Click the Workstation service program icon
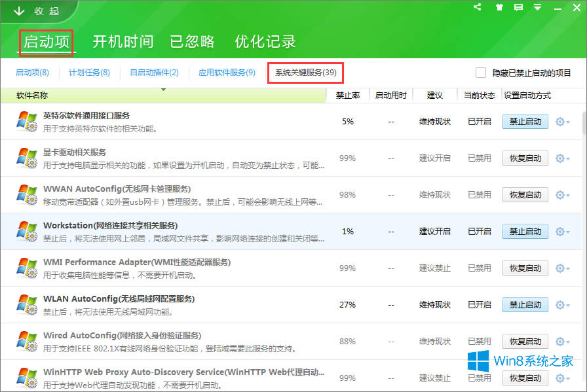587x392 pixels. (x=28, y=231)
